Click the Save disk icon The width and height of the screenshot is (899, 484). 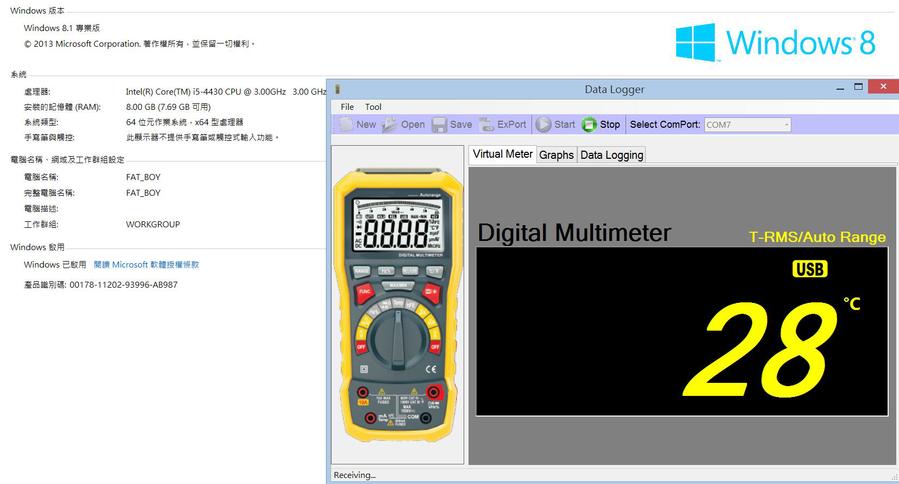point(439,125)
